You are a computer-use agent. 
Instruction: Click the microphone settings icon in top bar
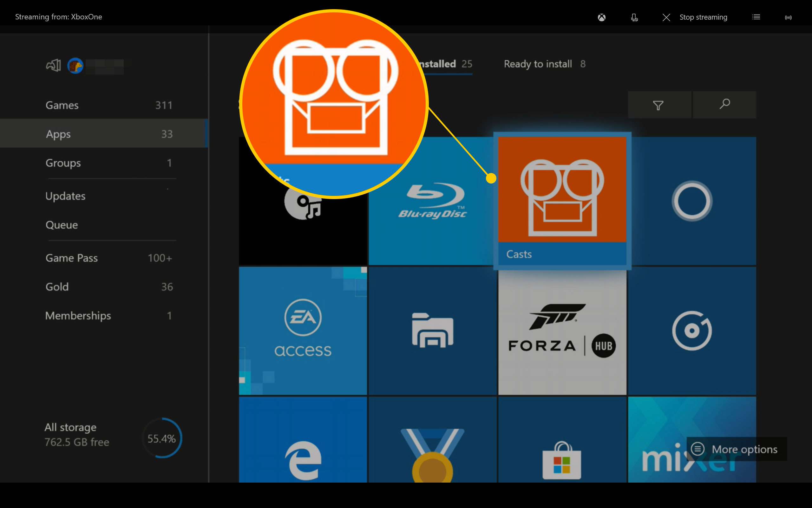634,17
